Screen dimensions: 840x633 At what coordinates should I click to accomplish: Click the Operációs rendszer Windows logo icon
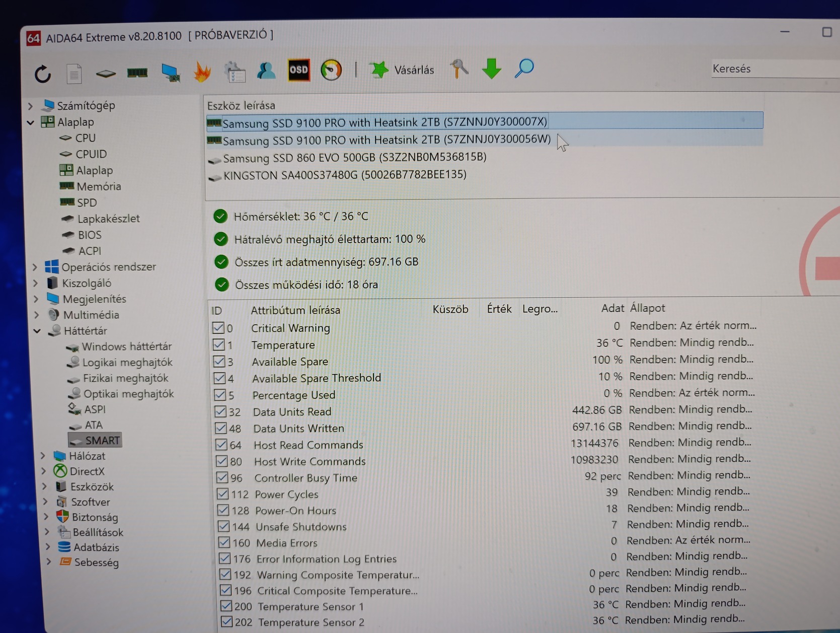tap(52, 266)
